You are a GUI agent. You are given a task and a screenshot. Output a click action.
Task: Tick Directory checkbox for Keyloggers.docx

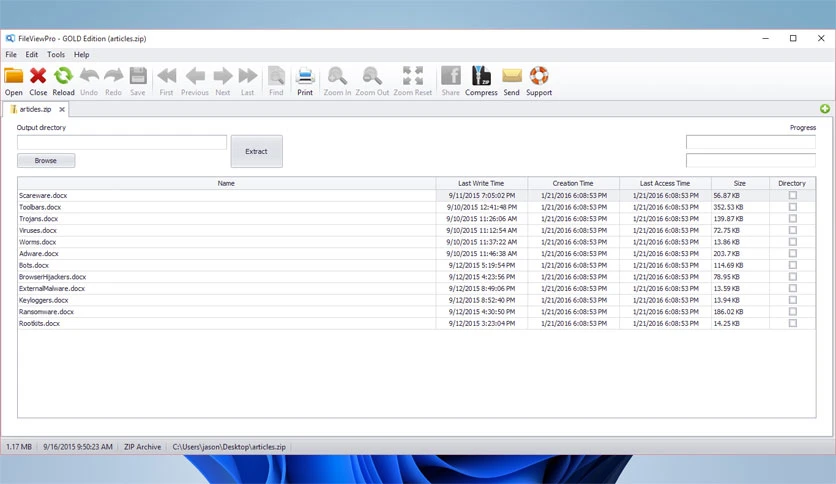pos(793,300)
